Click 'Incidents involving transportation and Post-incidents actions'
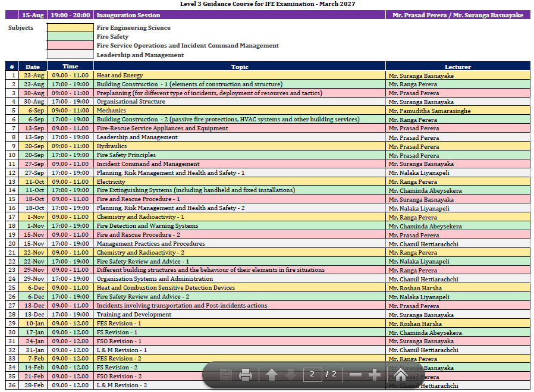Screen dimensions: 534x392 point(182,306)
